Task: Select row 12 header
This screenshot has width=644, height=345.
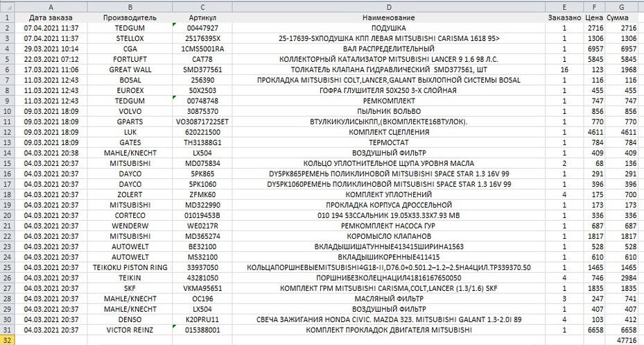Action: tap(7, 133)
